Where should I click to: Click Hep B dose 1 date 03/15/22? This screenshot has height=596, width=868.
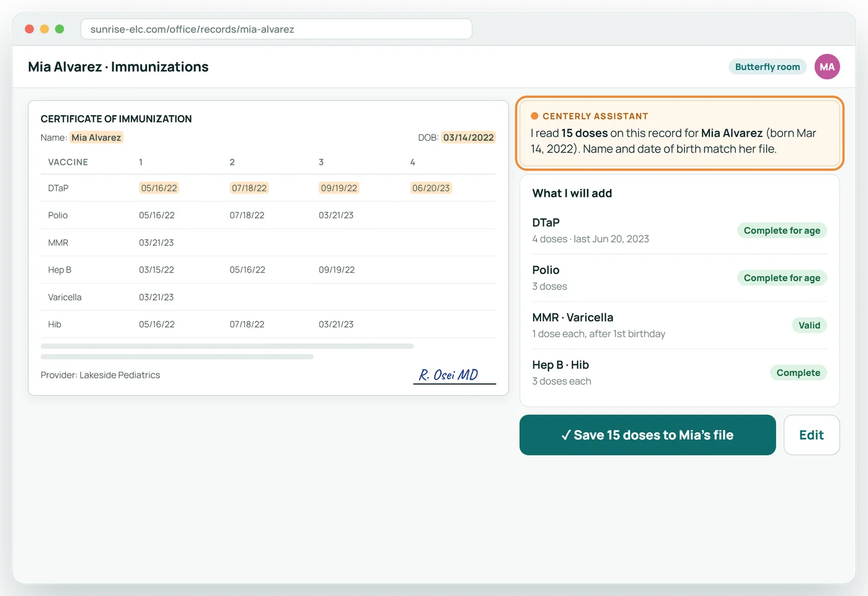(156, 270)
